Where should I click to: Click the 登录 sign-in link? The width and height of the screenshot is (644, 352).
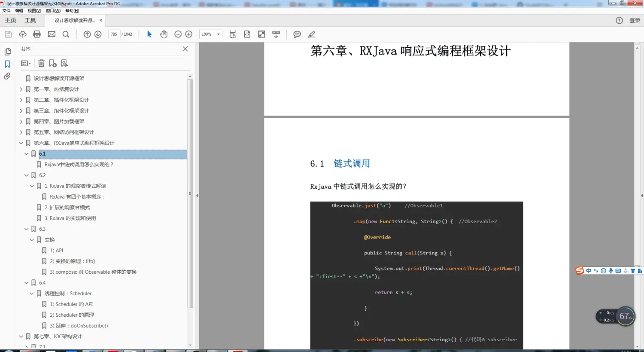point(635,20)
